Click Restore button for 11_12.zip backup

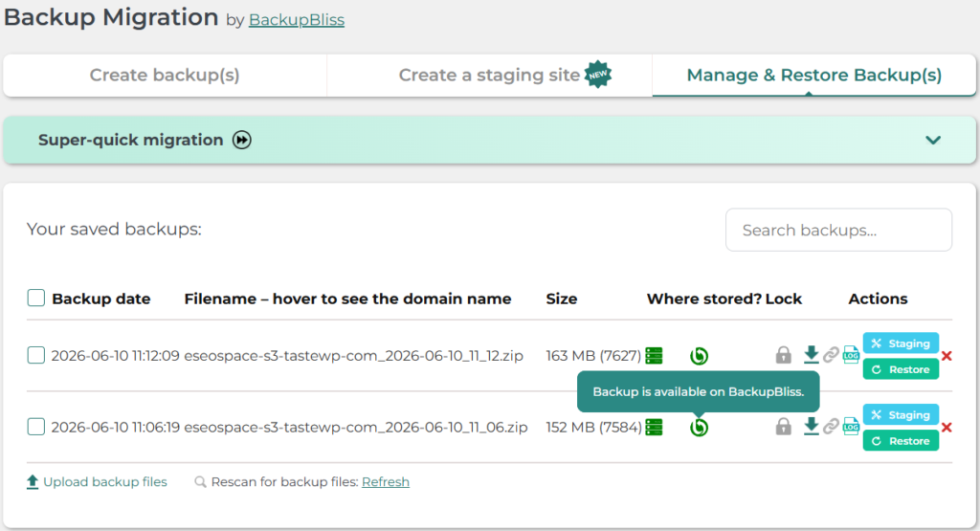pos(901,369)
